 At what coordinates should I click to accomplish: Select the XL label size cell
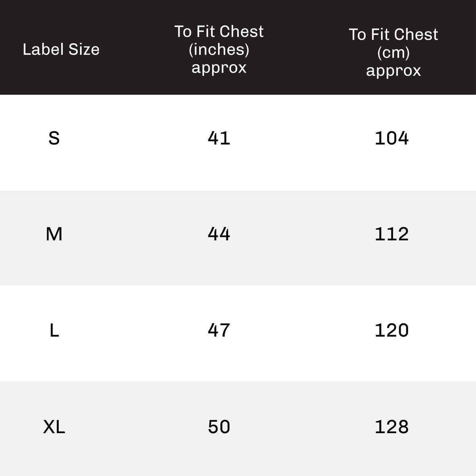[x=54, y=427]
